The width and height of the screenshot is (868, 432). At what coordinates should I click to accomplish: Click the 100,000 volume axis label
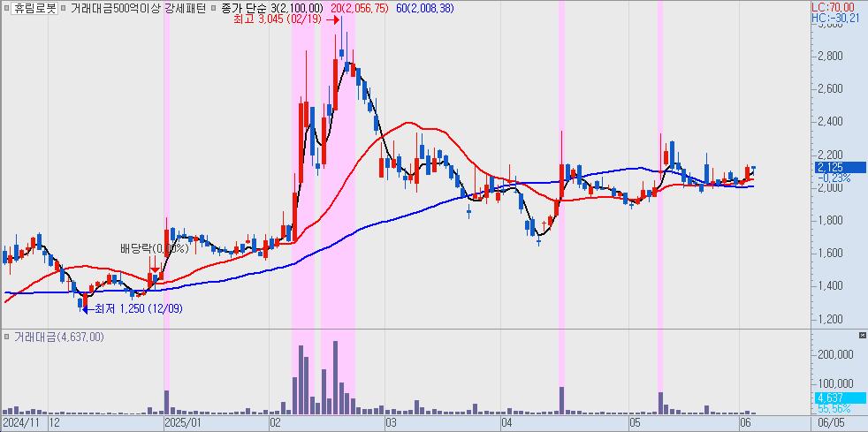pyautogui.click(x=834, y=384)
